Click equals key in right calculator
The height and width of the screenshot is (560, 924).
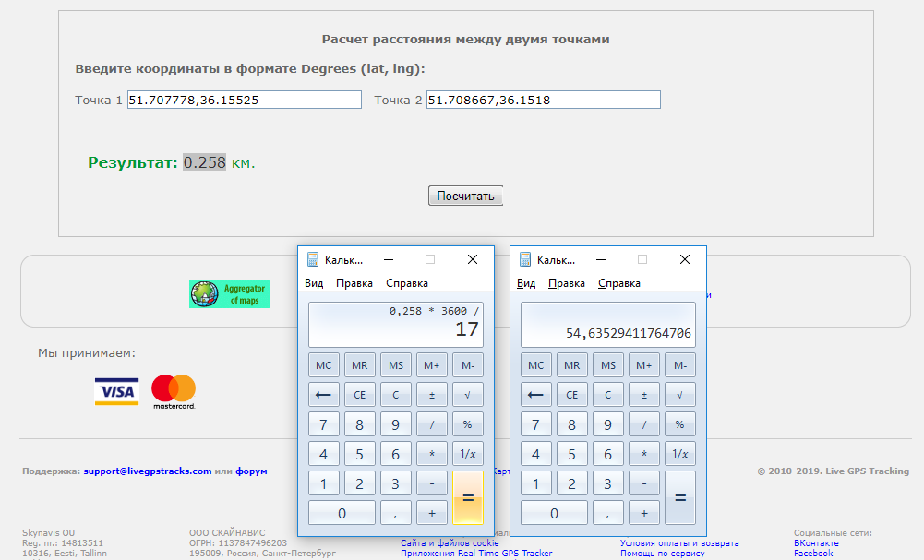click(x=680, y=497)
